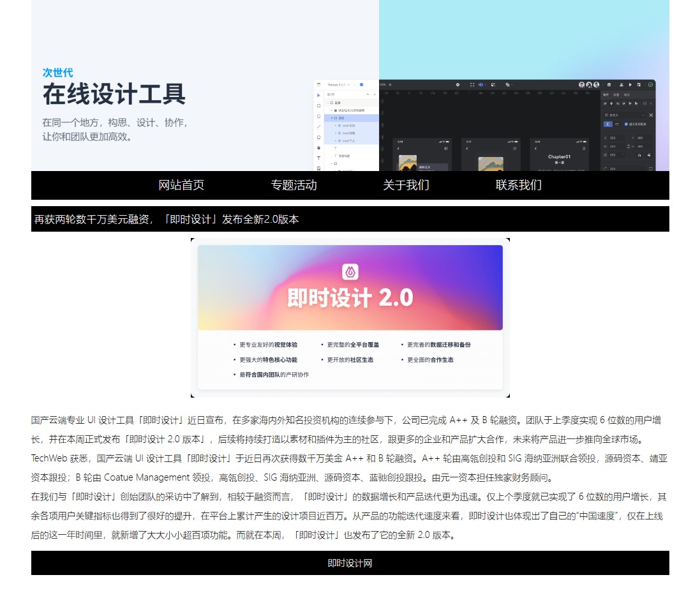Select the text tool in the editor sidebar
Viewport: 700px width, 598px height.
(x=319, y=158)
